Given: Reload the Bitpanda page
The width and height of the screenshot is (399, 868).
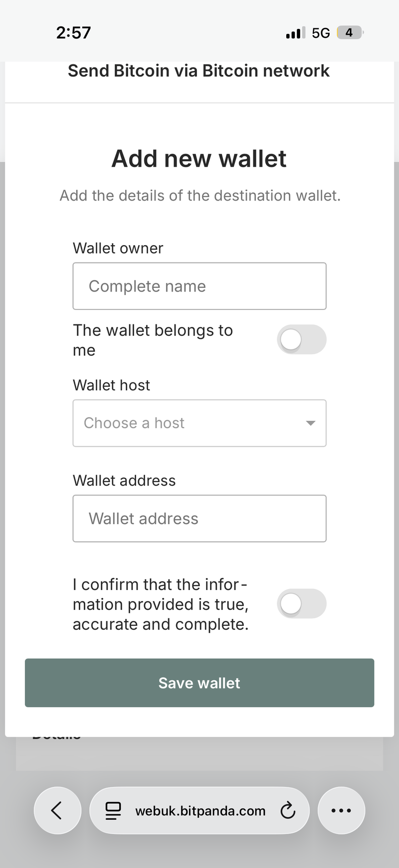Looking at the screenshot, I should point(288,811).
